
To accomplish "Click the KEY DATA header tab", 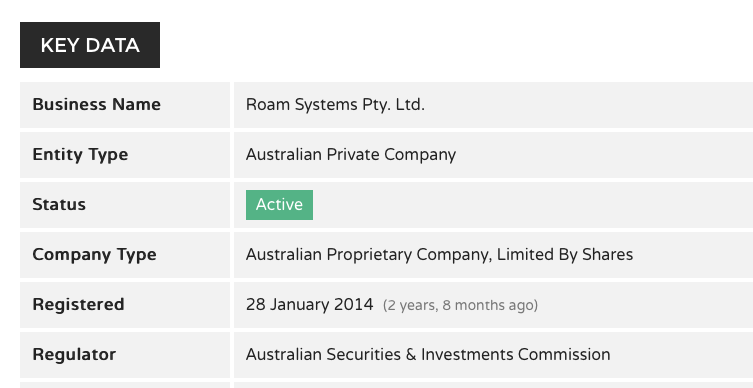I will 90,45.
